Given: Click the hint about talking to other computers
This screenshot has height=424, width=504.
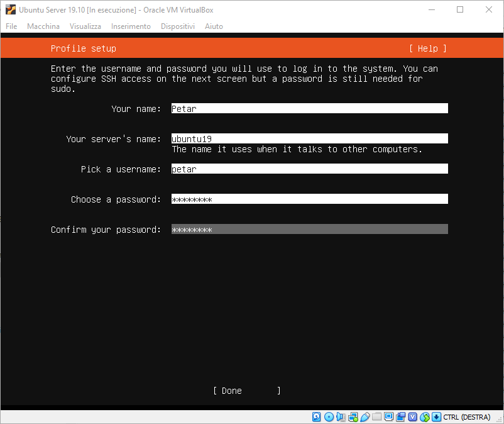Looking at the screenshot, I should point(297,149).
